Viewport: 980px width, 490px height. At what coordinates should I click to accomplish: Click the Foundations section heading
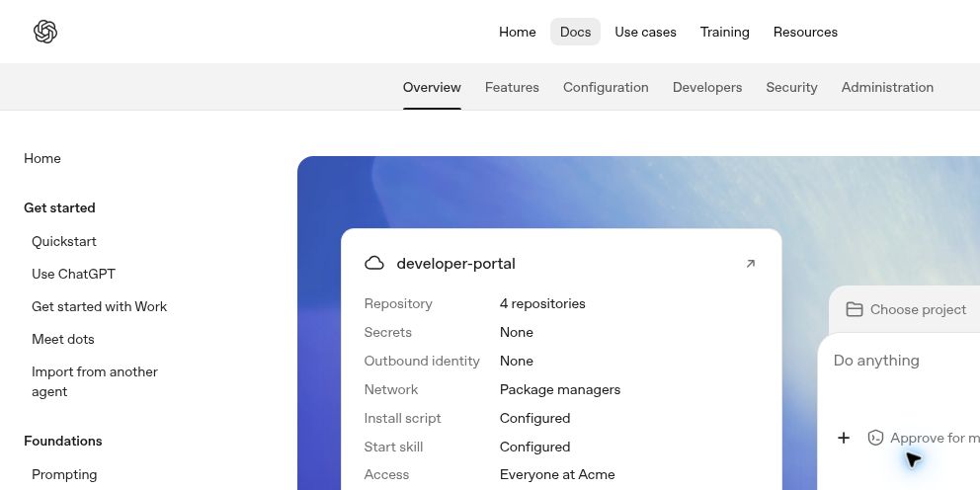[x=62, y=441]
